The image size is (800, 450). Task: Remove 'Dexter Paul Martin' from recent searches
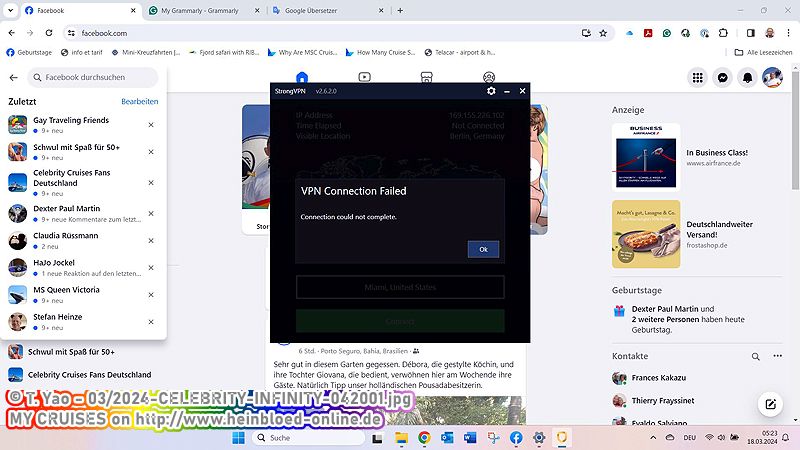[x=151, y=213]
